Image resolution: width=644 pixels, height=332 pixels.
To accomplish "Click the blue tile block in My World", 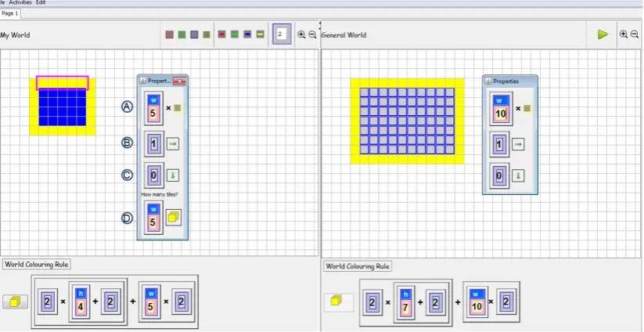I will (x=63, y=107).
